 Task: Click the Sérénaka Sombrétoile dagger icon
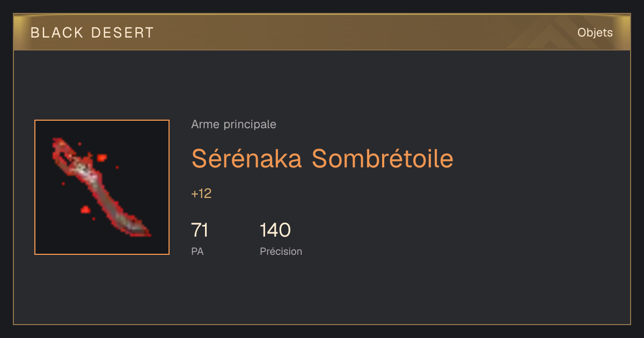tap(102, 187)
